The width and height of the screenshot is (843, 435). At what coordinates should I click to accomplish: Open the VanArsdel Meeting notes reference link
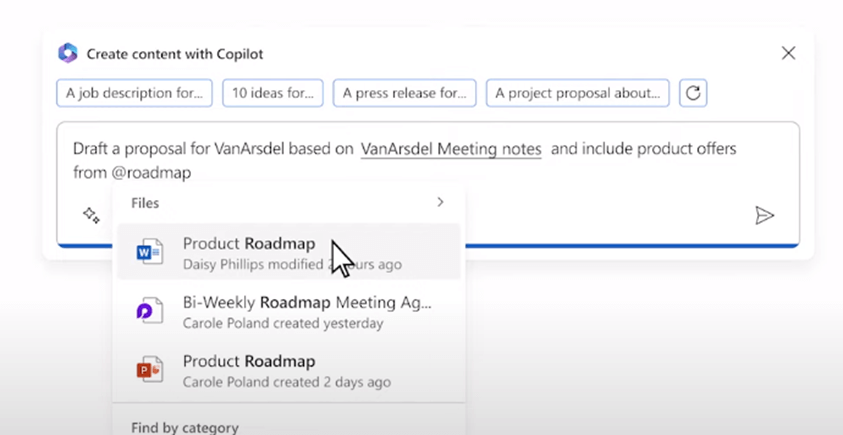(x=451, y=149)
